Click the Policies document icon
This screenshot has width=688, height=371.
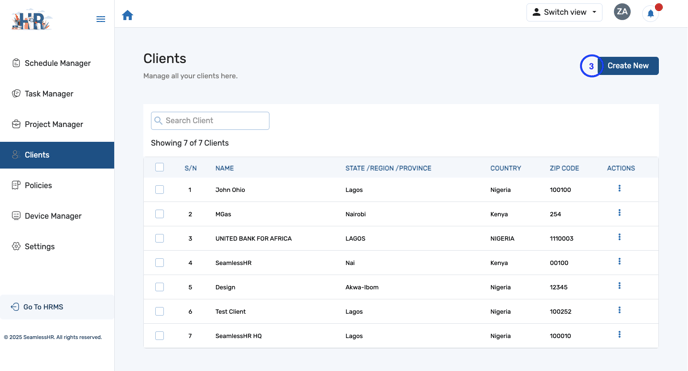(16, 185)
